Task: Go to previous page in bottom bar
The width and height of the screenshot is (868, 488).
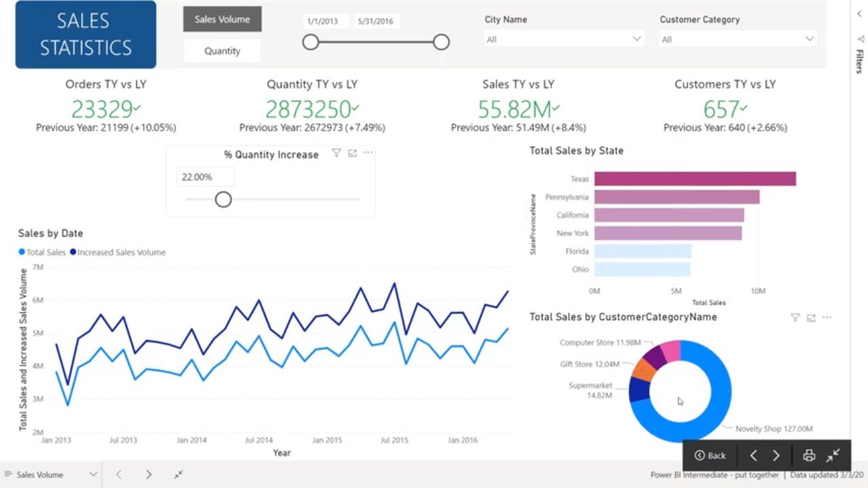Action: [x=119, y=474]
